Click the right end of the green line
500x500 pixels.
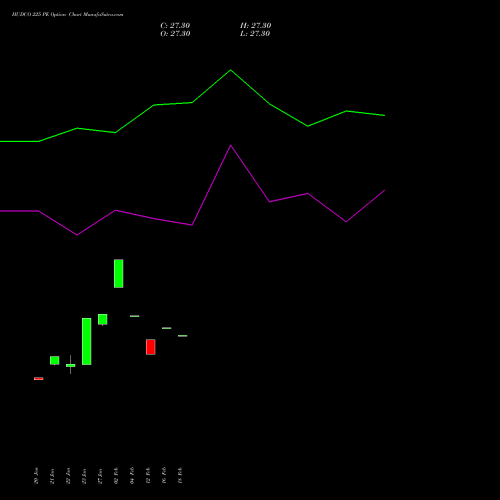click(x=385, y=115)
